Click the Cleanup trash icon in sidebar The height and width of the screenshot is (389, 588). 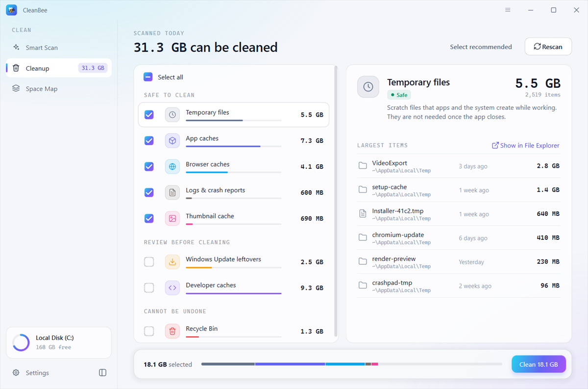(16, 68)
